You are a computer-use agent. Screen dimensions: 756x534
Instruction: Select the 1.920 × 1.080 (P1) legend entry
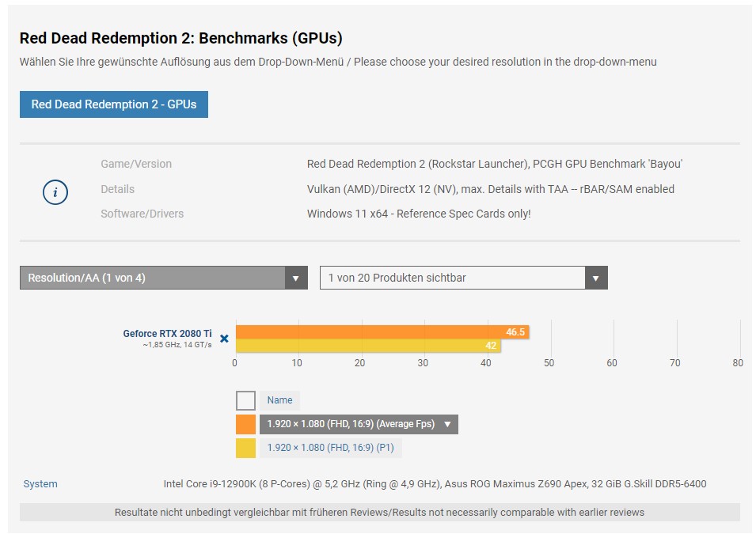click(x=331, y=448)
